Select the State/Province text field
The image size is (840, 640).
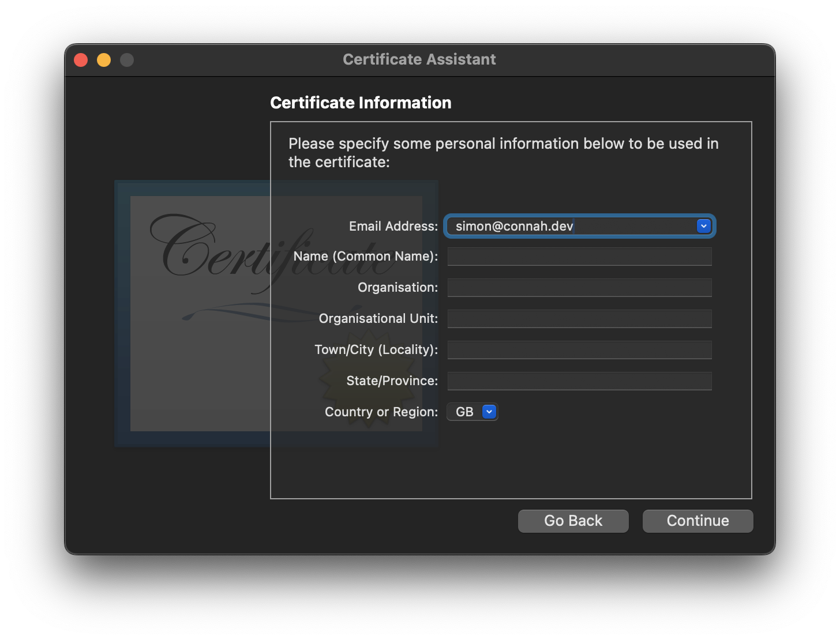pos(579,381)
